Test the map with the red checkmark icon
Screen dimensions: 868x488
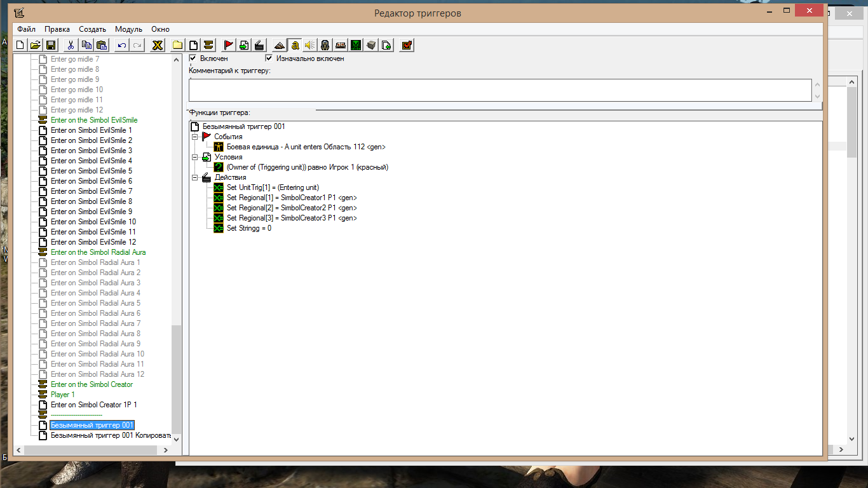[407, 44]
